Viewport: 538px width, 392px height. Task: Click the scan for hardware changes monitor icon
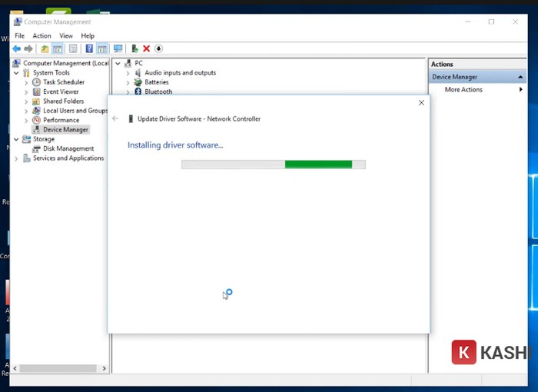pos(118,48)
